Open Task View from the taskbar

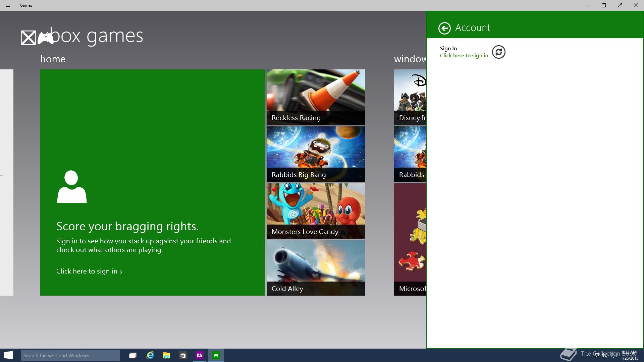pos(133,355)
